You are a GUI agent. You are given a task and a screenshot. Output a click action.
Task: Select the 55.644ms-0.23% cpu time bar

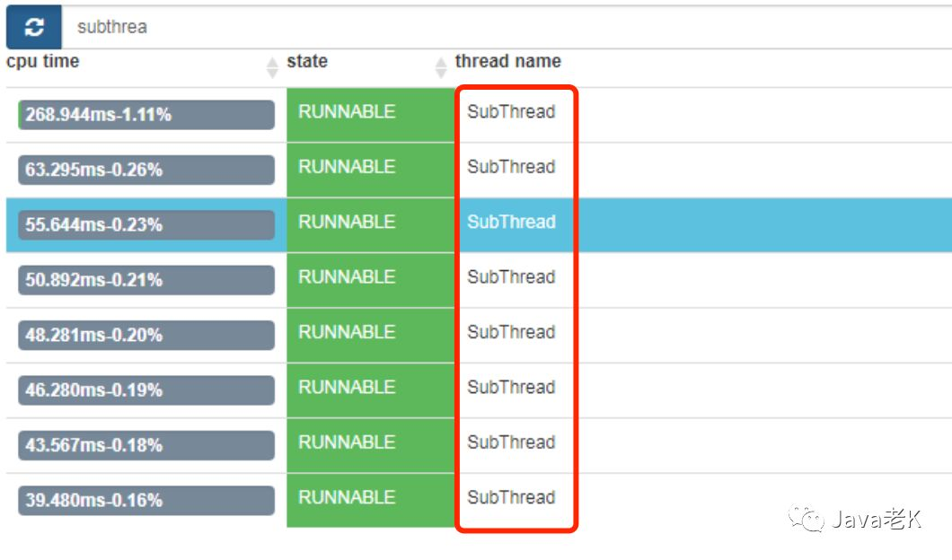tap(146, 225)
